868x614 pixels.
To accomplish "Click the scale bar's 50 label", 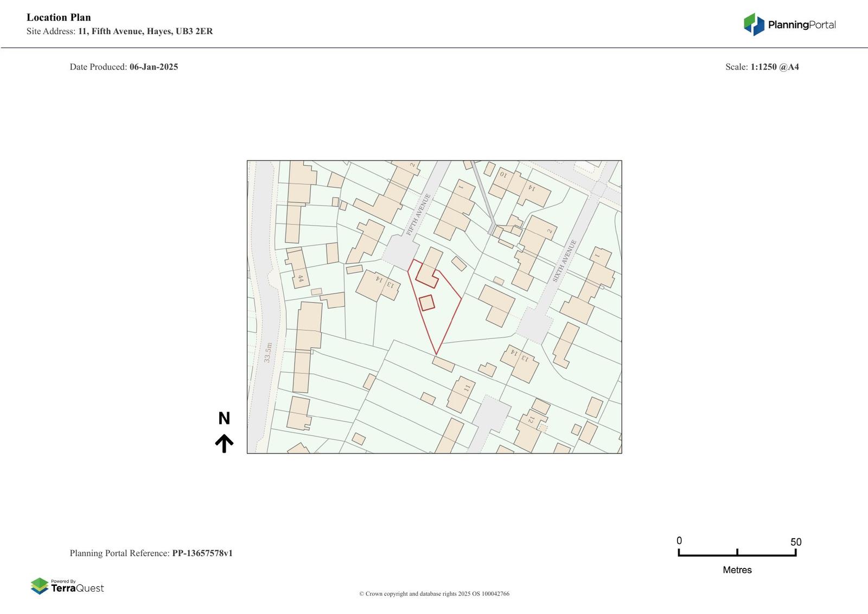I will click(x=795, y=542).
